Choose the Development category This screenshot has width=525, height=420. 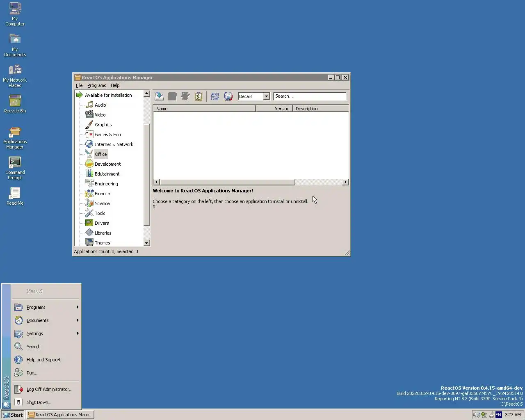click(x=107, y=164)
